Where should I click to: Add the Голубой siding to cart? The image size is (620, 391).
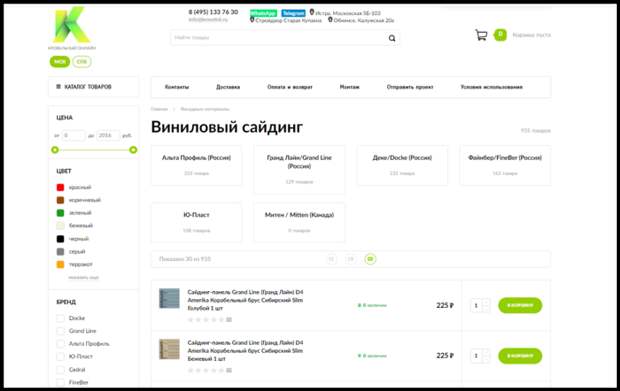(520, 306)
